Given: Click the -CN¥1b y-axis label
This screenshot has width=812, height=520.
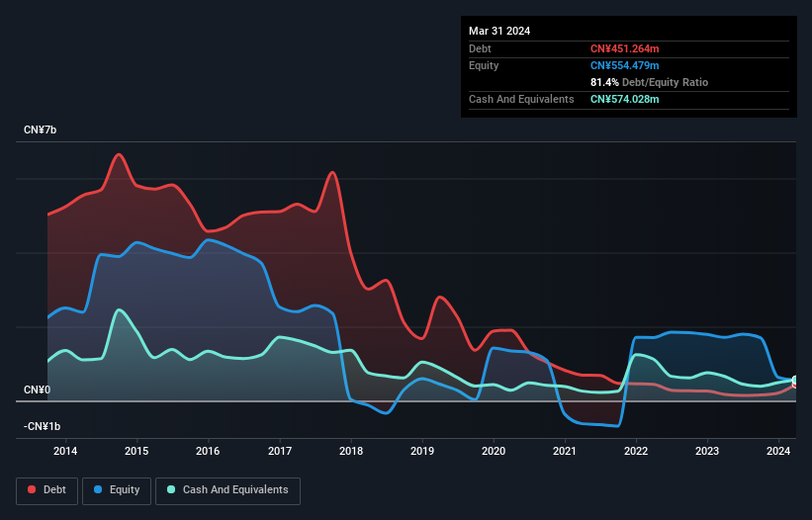Looking at the screenshot, I should click(42, 426).
